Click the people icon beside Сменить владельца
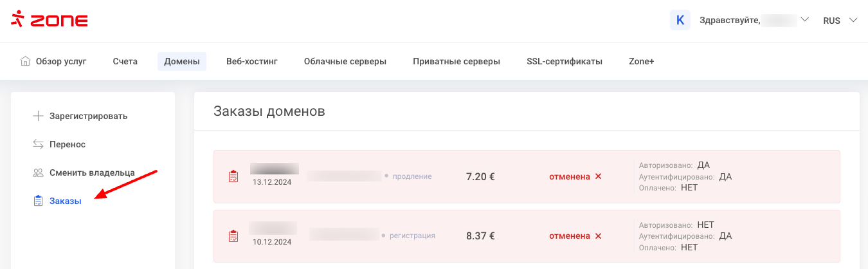 38,173
